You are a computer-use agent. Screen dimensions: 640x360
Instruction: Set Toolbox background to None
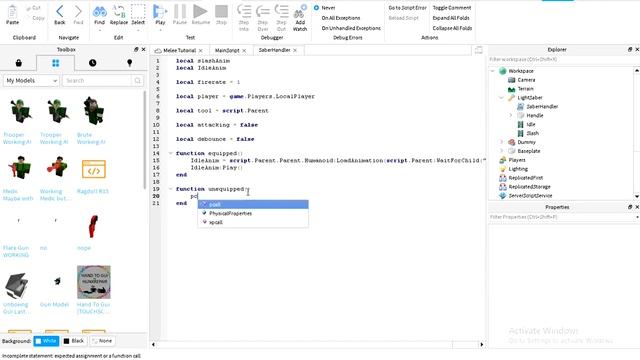click(x=102, y=341)
